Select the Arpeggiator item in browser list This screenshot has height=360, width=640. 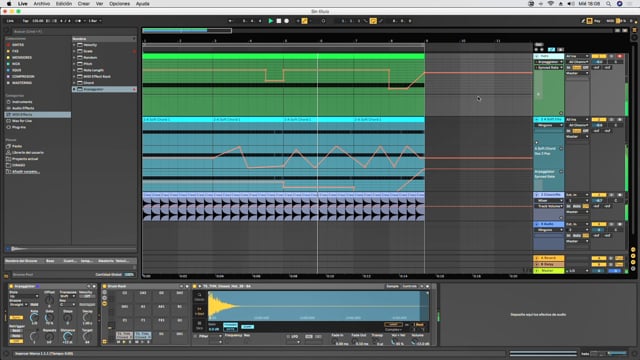104,89
